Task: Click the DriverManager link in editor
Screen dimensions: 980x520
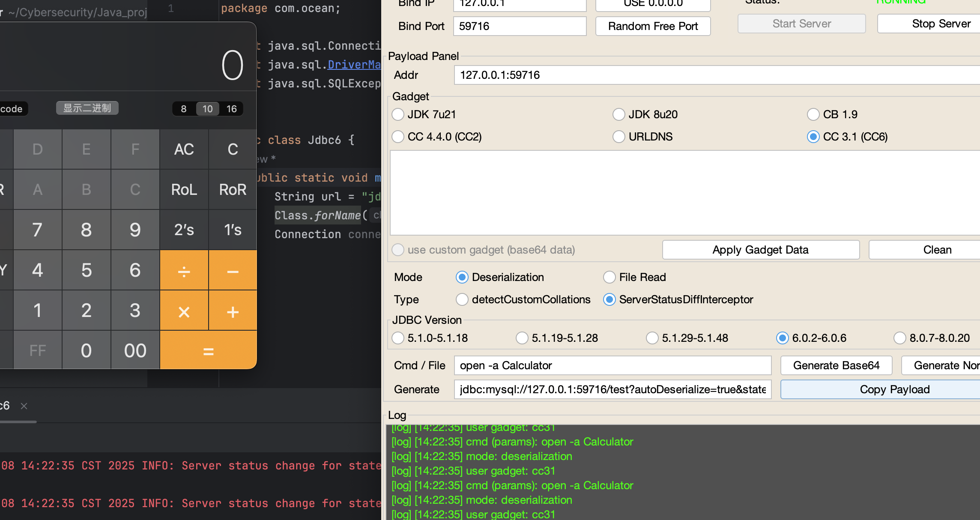Action: [354, 65]
